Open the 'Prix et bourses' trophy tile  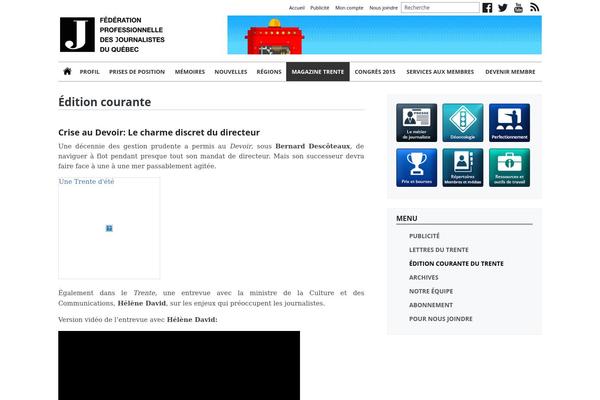416,168
